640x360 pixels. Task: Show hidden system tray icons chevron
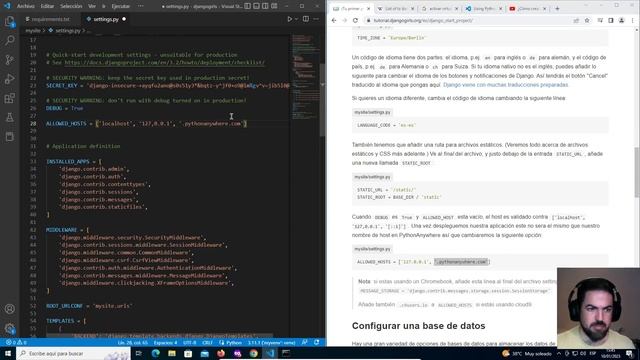(559, 353)
